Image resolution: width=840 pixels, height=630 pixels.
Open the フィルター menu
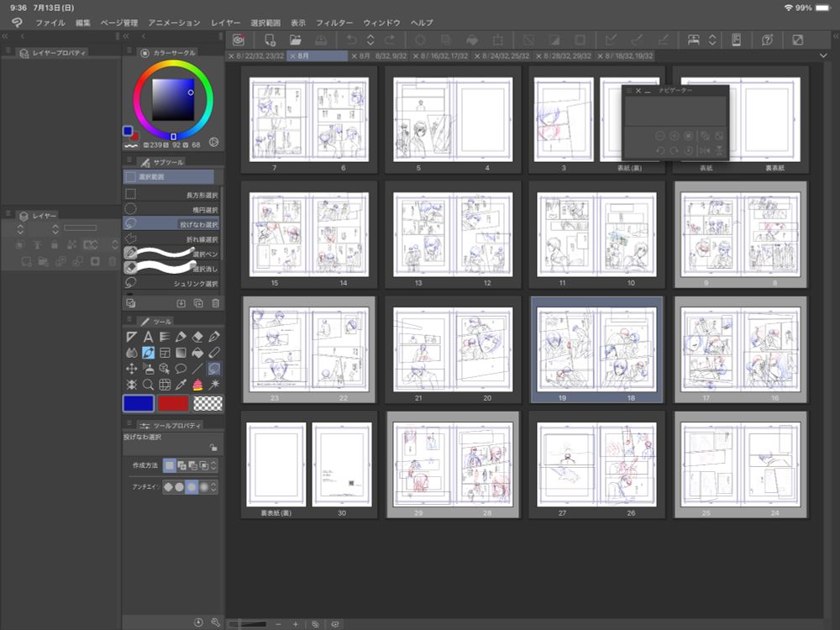(334, 23)
